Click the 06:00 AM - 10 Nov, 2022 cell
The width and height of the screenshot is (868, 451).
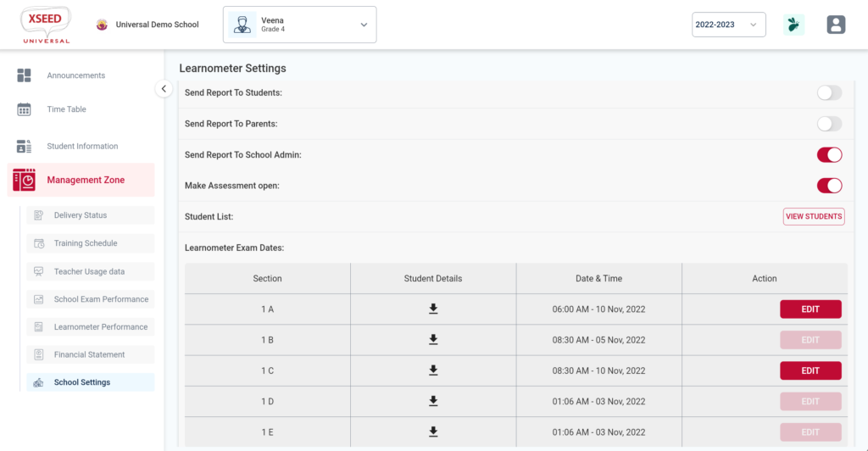599,309
